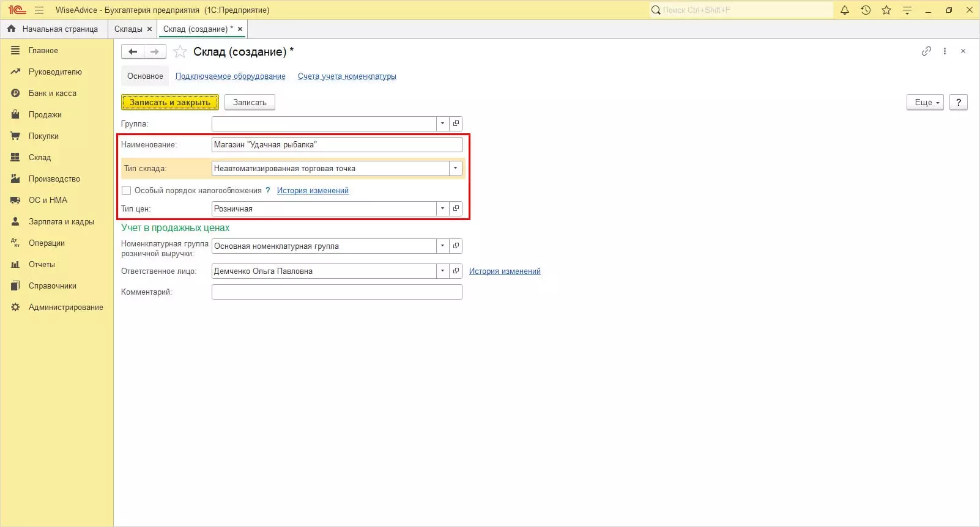Image resolution: width=980 pixels, height=527 pixels.
Task: Click the Номенклатурная группа field
Action: point(324,246)
